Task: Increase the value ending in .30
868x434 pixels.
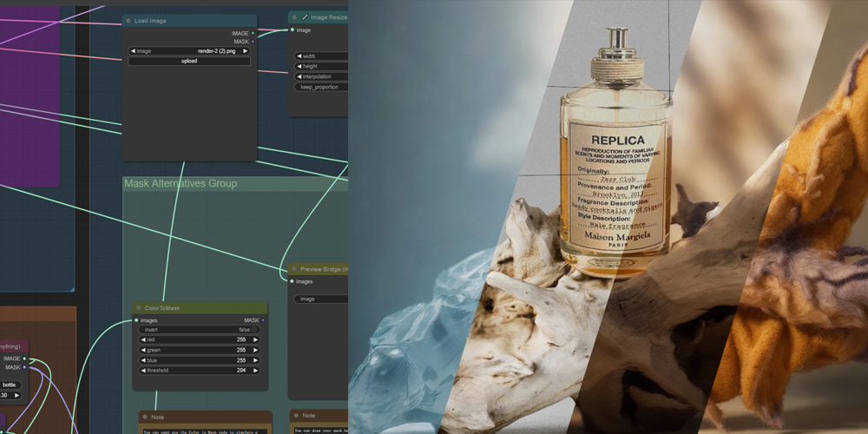Action: coord(17,395)
